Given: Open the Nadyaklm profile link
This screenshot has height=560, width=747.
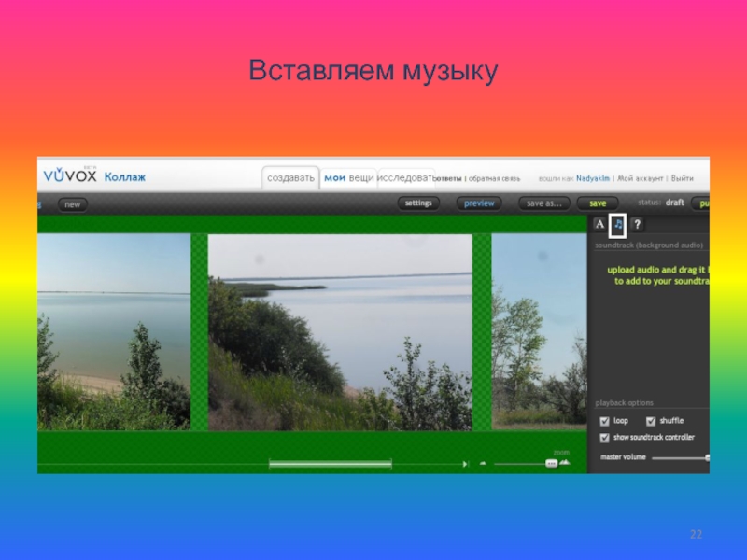Looking at the screenshot, I should [x=593, y=178].
